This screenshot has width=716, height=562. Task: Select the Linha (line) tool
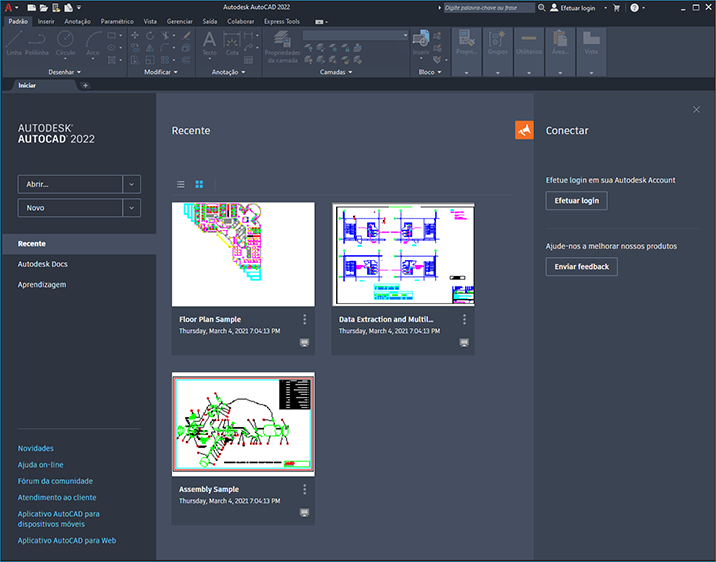(14, 43)
